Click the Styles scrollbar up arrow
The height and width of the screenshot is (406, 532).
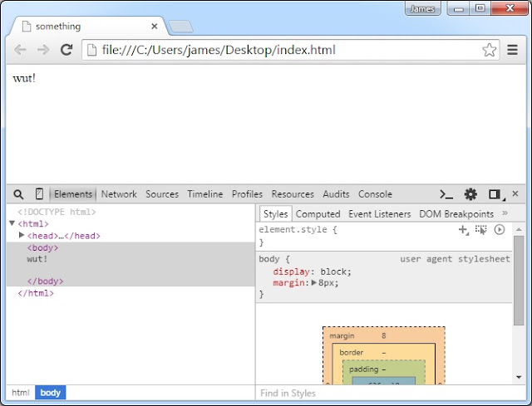click(519, 229)
